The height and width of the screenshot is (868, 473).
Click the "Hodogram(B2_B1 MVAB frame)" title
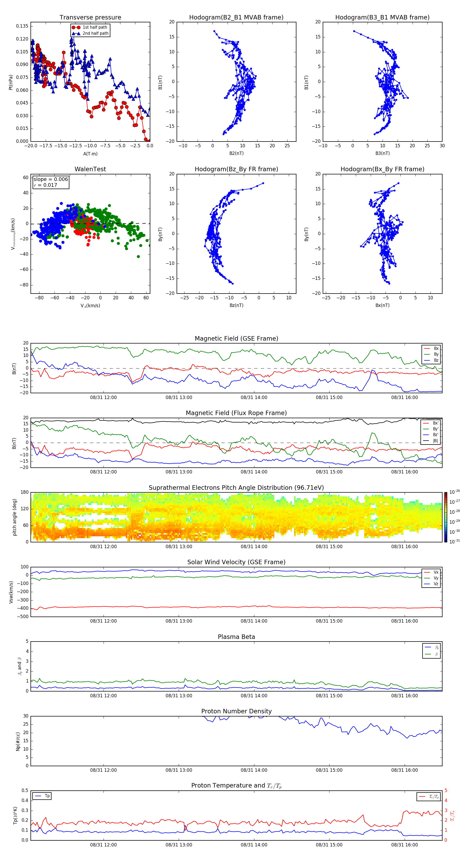click(236, 17)
